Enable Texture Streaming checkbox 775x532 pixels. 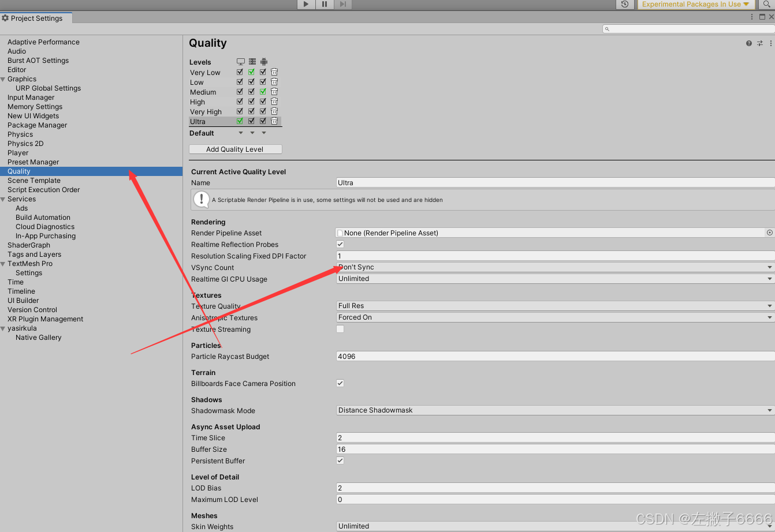(340, 329)
